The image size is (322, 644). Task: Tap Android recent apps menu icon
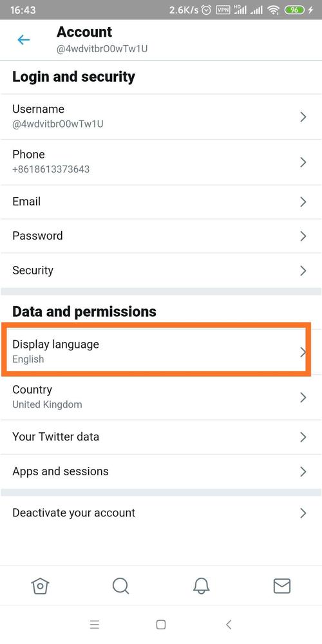click(x=95, y=625)
